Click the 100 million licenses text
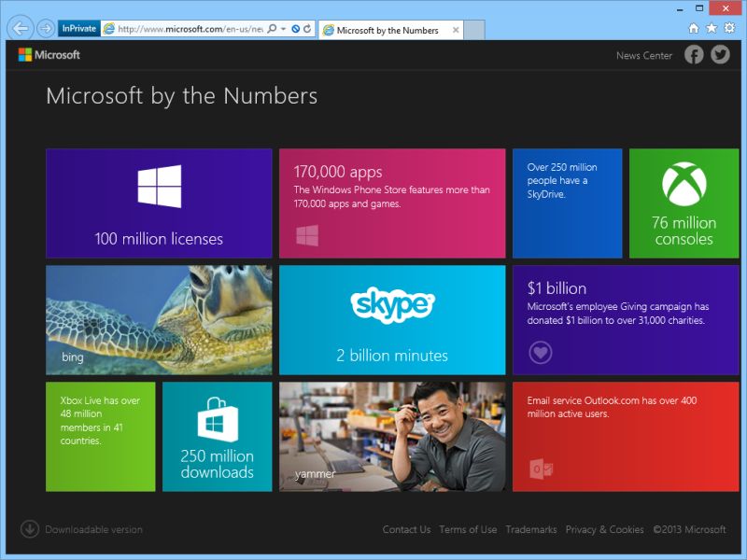Image resolution: width=747 pixels, height=560 pixels. (159, 239)
